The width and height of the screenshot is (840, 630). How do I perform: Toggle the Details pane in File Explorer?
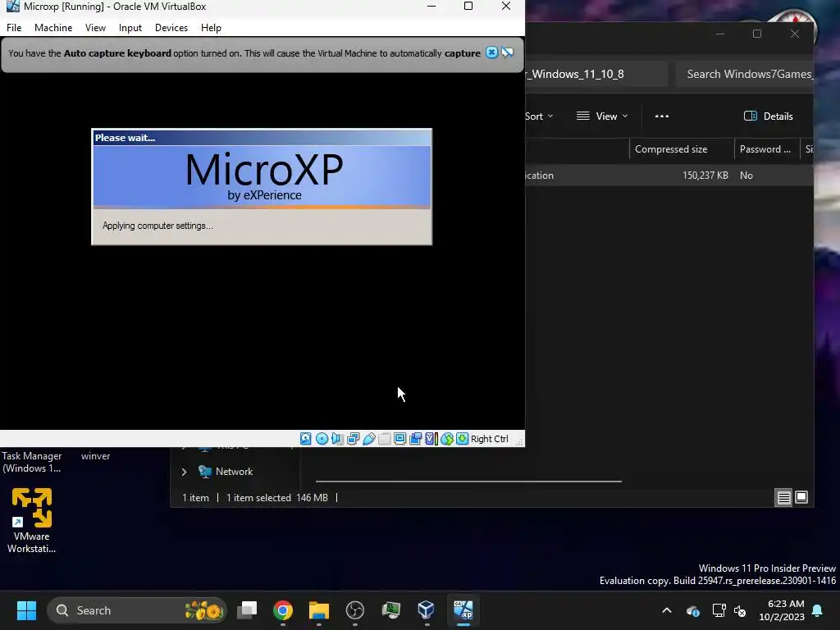[x=768, y=116]
